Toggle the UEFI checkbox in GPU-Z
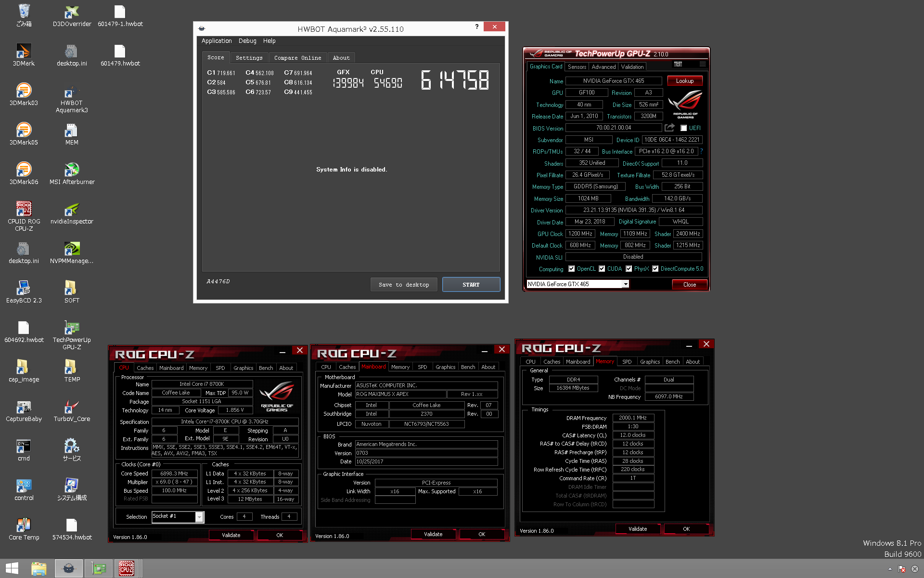 [x=683, y=128]
